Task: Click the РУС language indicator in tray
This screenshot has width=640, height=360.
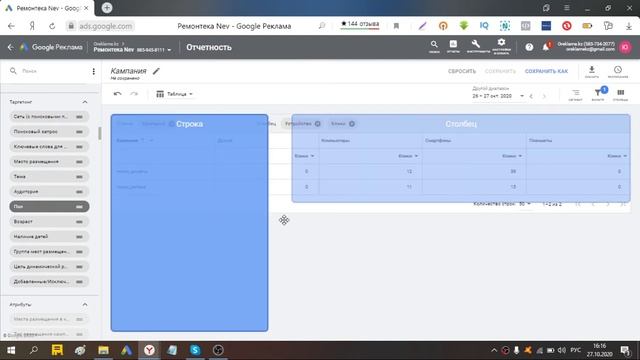Action: point(576,351)
